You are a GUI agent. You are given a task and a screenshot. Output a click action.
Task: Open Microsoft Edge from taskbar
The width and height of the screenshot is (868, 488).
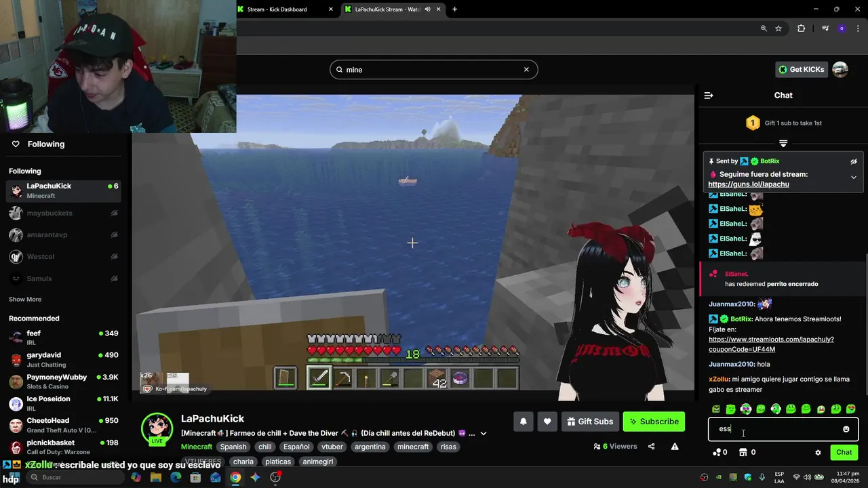[x=176, y=477]
